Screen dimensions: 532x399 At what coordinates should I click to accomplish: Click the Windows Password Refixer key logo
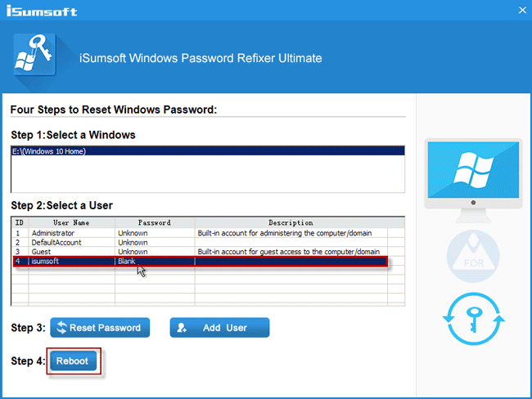34,54
